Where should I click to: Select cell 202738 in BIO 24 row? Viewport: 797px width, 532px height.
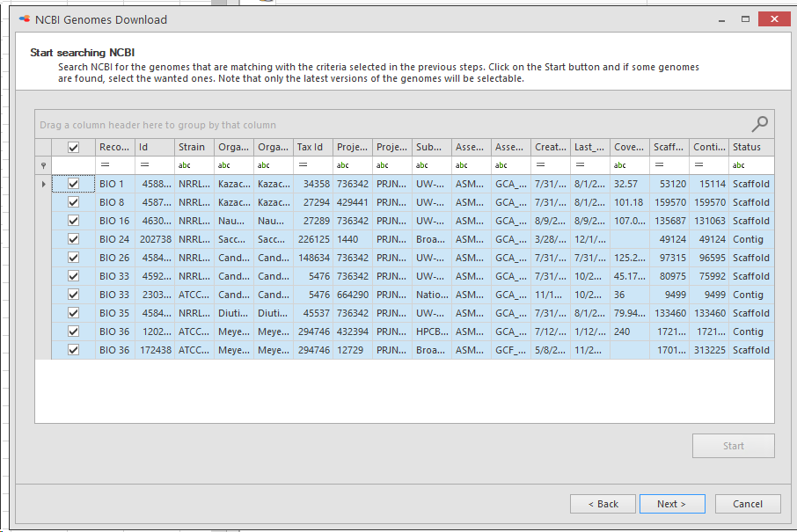[155, 239]
